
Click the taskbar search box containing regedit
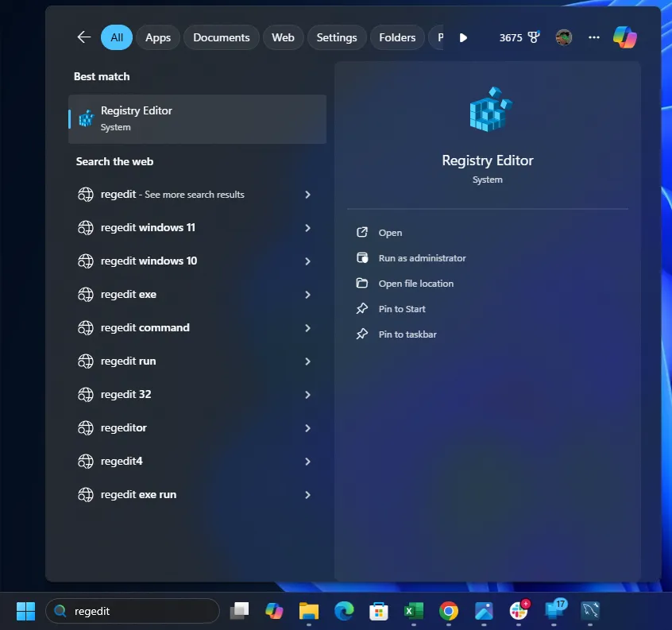tap(135, 611)
